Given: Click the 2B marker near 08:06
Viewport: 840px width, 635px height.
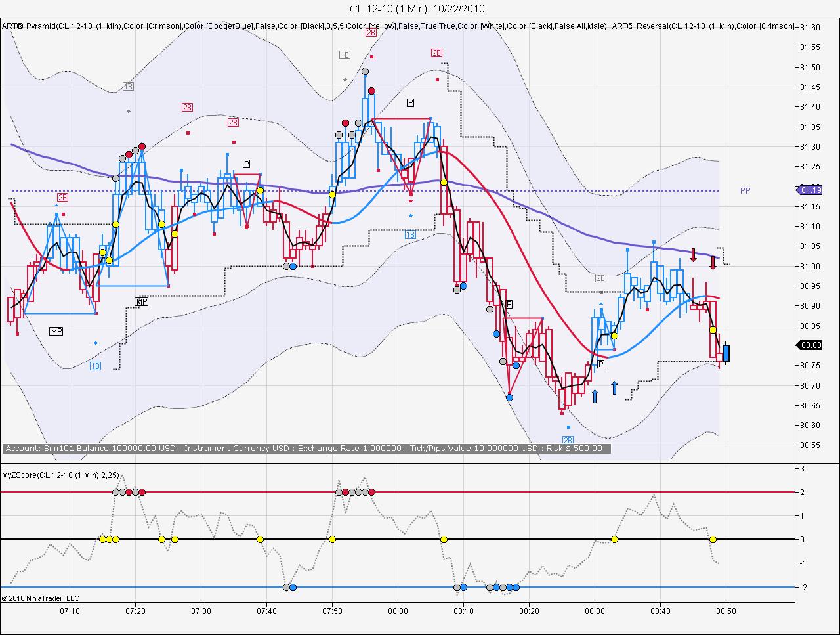Looking at the screenshot, I should click(x=436, y=53).
